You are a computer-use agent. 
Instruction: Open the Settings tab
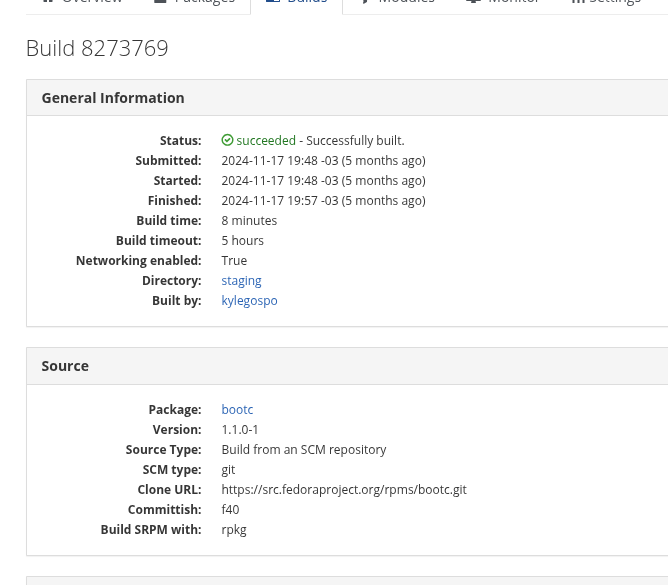point(605,2)
